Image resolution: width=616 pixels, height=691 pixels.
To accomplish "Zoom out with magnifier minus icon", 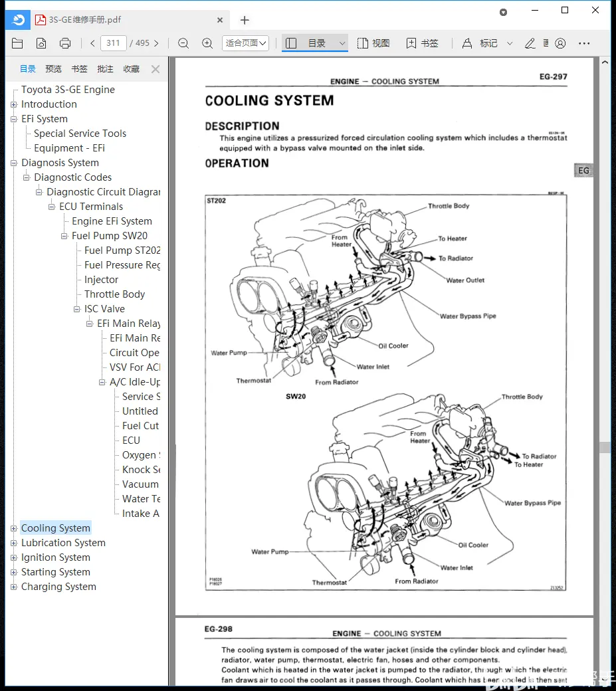I will (x=183, y=43).
